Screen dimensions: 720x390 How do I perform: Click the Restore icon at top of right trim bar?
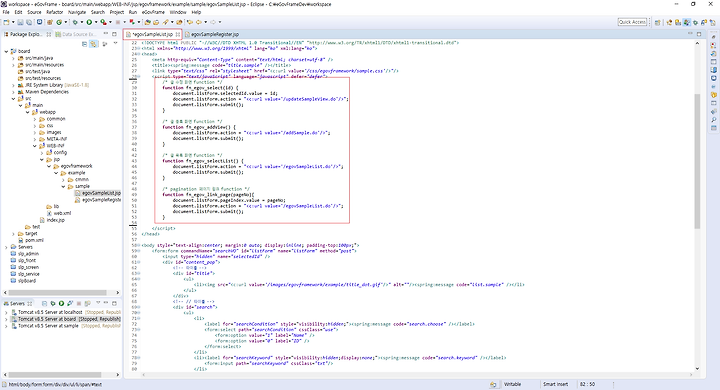point(714,37)
